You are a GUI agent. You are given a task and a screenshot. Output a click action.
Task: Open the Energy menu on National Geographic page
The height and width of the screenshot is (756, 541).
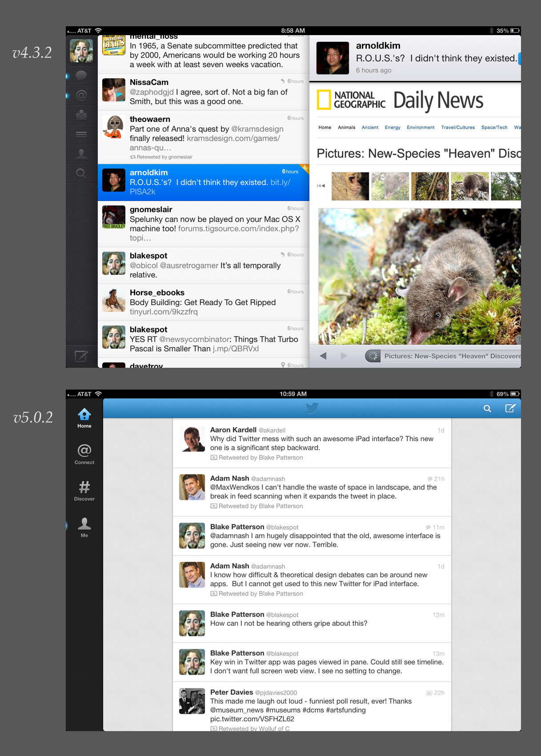[393, 128]
